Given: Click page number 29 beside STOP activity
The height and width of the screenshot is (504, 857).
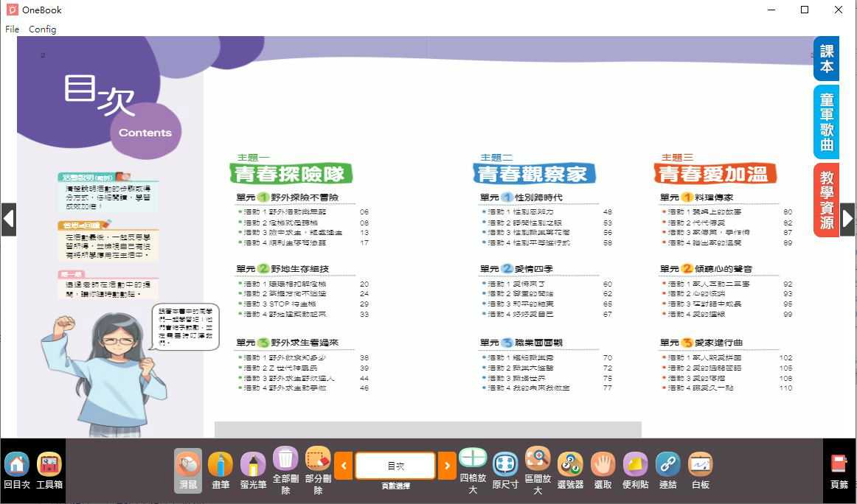Looking at the screenshot, I should point(364,304).
